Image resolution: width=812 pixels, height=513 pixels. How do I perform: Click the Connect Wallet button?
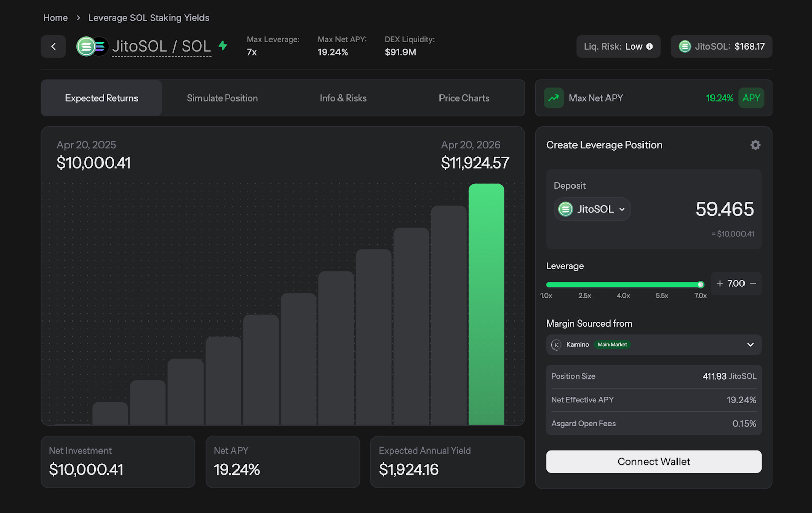click(654, 462)
